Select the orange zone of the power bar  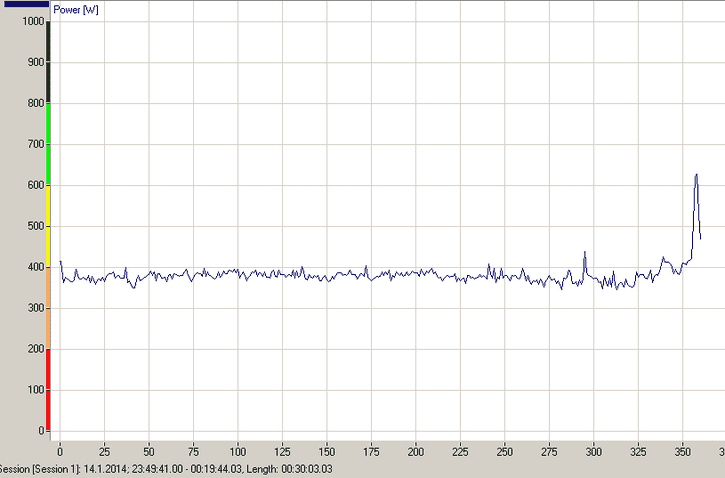pyautogui.click(x=47, y=307)
